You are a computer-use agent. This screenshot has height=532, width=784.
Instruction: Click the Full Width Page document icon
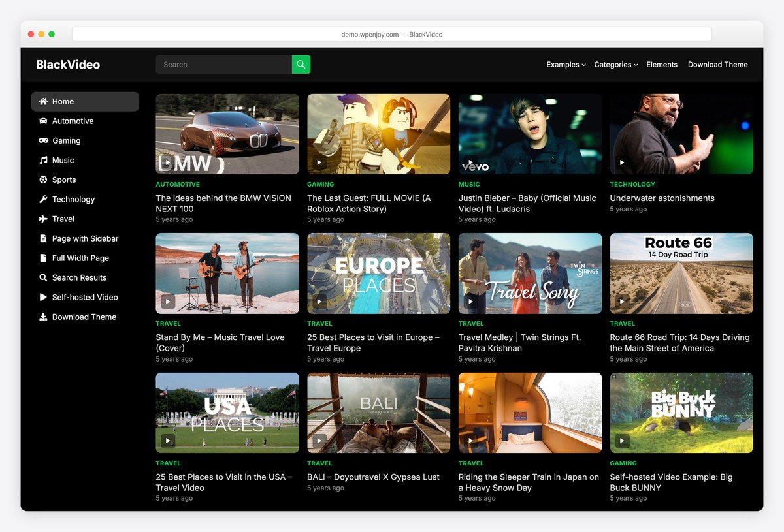click(43, 258)
